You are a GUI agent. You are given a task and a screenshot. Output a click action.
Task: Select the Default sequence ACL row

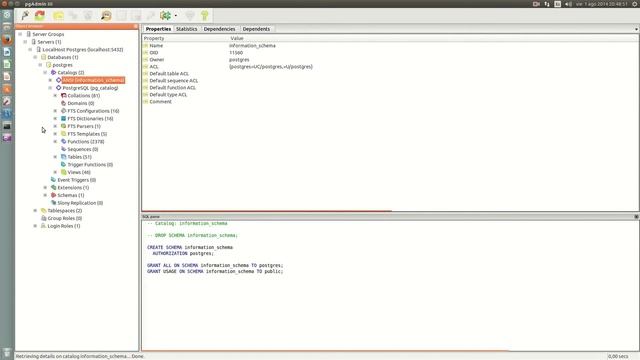tap(390, 81)
